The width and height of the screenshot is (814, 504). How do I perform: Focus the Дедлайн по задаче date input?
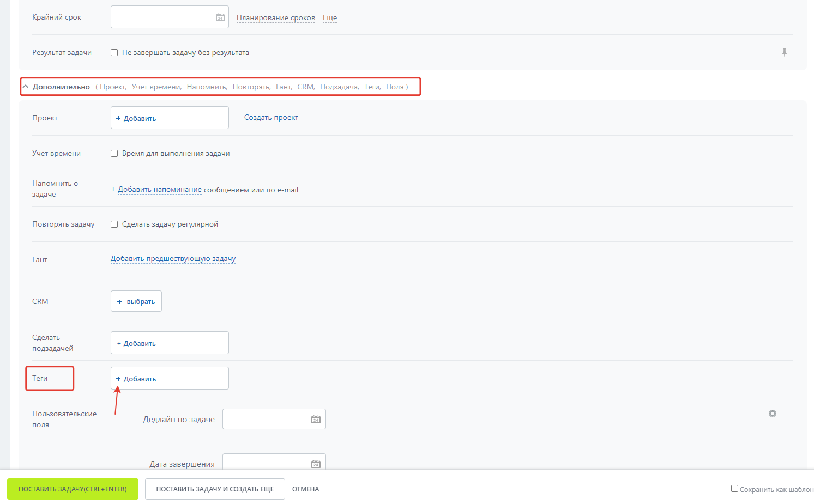pyautogui.click(x=274, y=419)
